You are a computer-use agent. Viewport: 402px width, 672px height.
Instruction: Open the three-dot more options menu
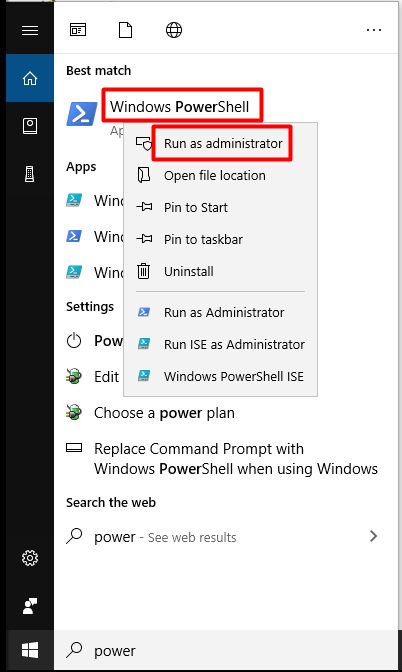[x=374, y=30]
